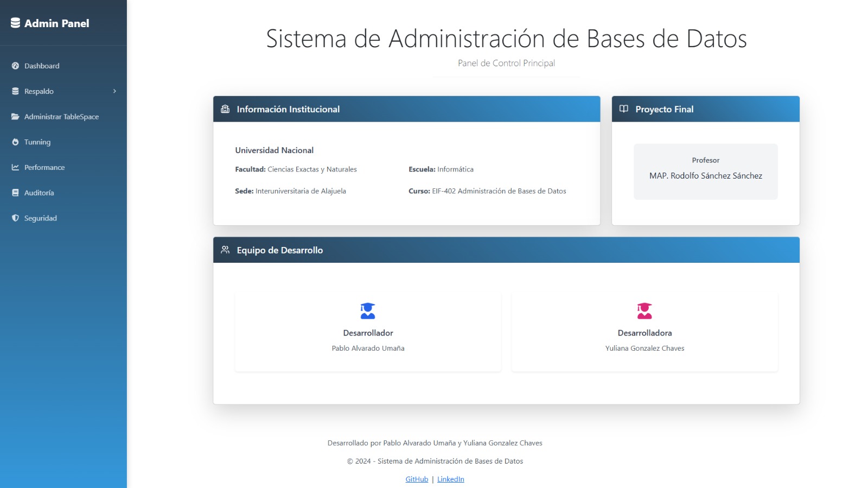Click the © 2024 copyright footer text
This screenshot has width=868, height=488.
(x=435, y=461)
